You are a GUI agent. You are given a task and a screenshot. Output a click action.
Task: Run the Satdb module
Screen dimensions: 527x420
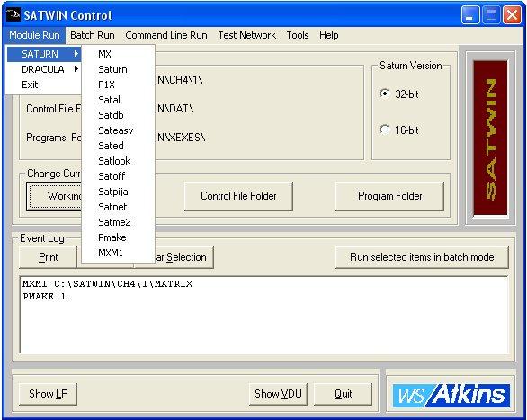118,115
